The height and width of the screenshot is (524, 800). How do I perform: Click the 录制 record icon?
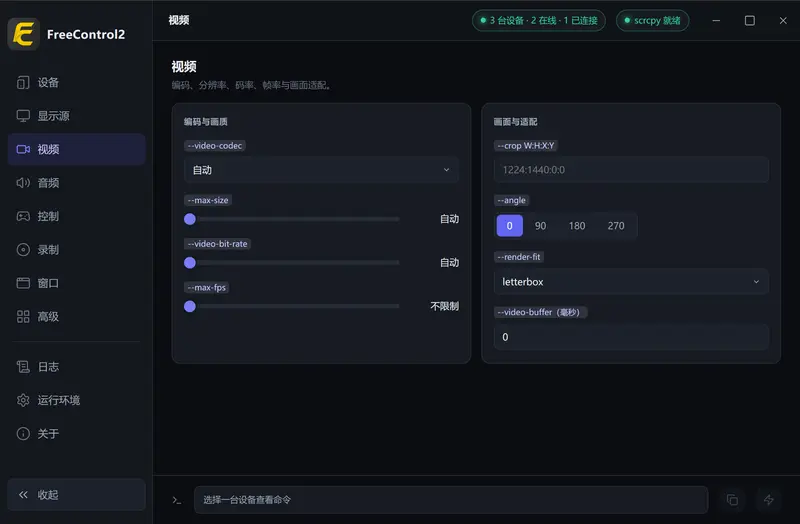[23, 249]
